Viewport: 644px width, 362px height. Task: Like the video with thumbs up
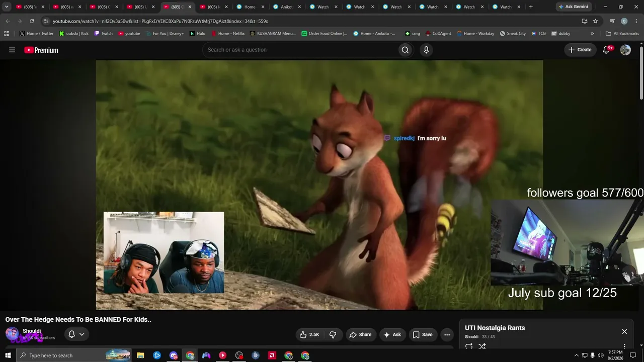tap(309, 335)
